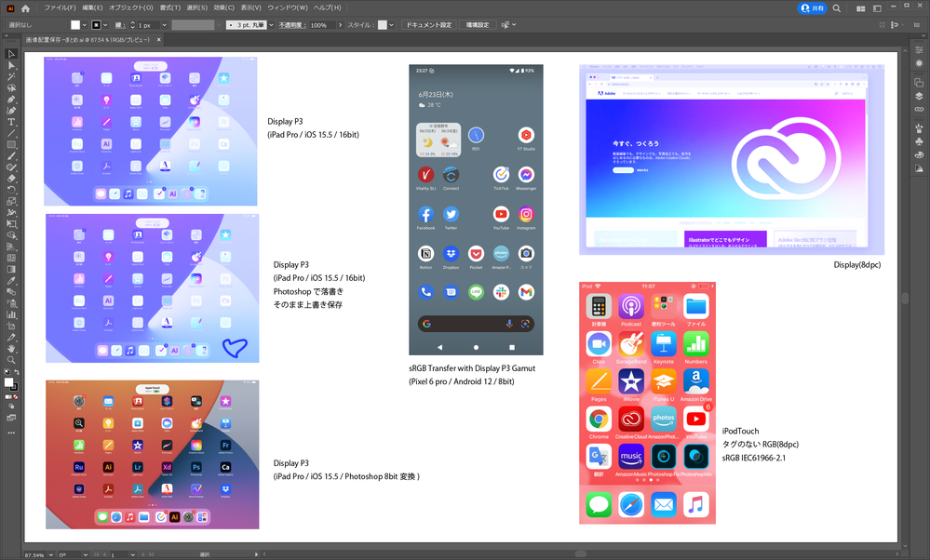
Task: Open the fill color dropdown arrow
Action: click(84, 25)
